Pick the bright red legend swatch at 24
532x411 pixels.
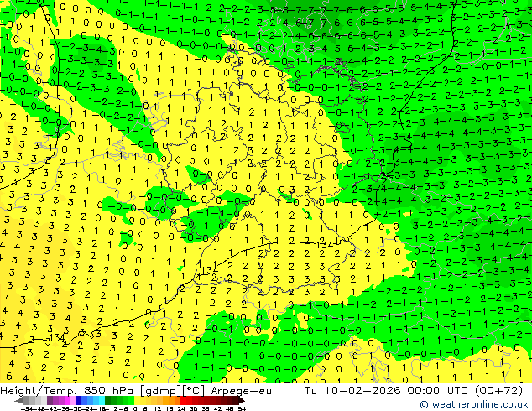(183, 400)
